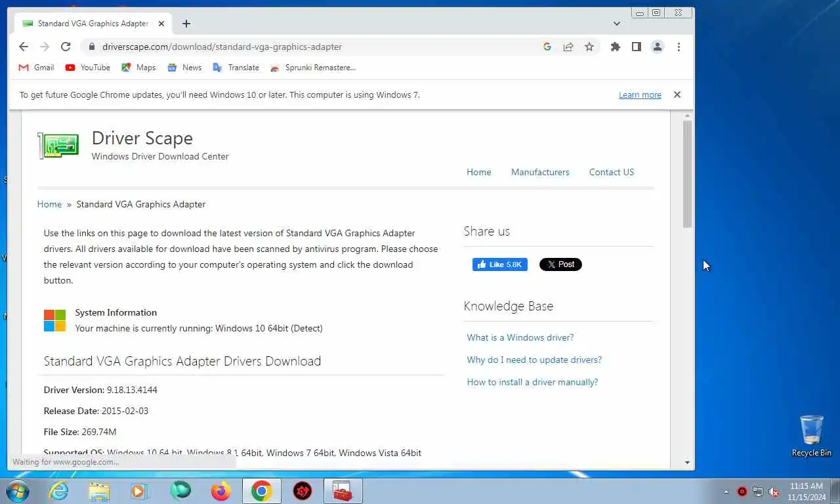The image size is (840, 504).
Task: Click the Home breadcrumb link
Action: coord(49,204)
